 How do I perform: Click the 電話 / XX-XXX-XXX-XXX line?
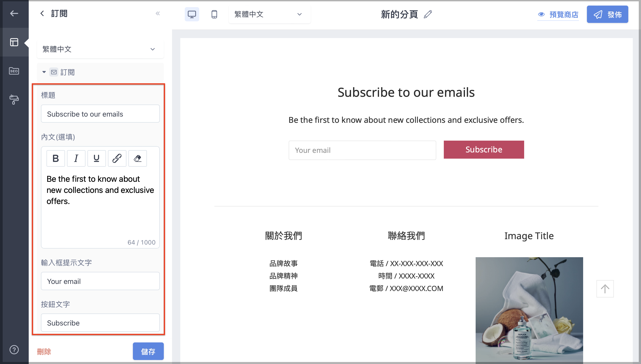406,263
